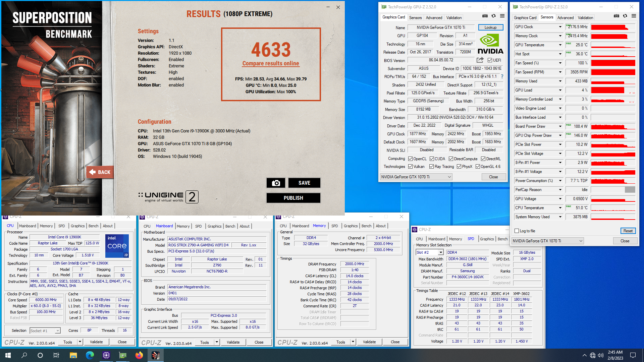Click the Bus Interface question mark icon
The width and height of the screenshot is (644, 362).
502,77
